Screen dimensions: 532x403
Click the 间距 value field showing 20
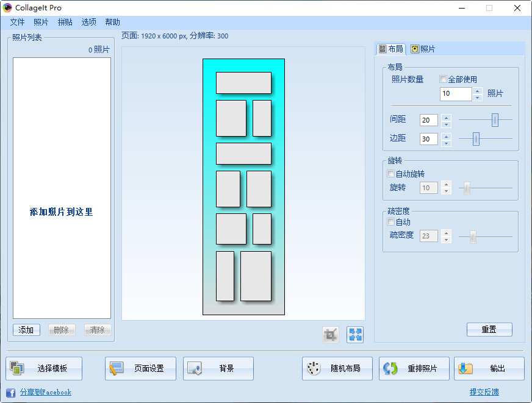point(429,120)
